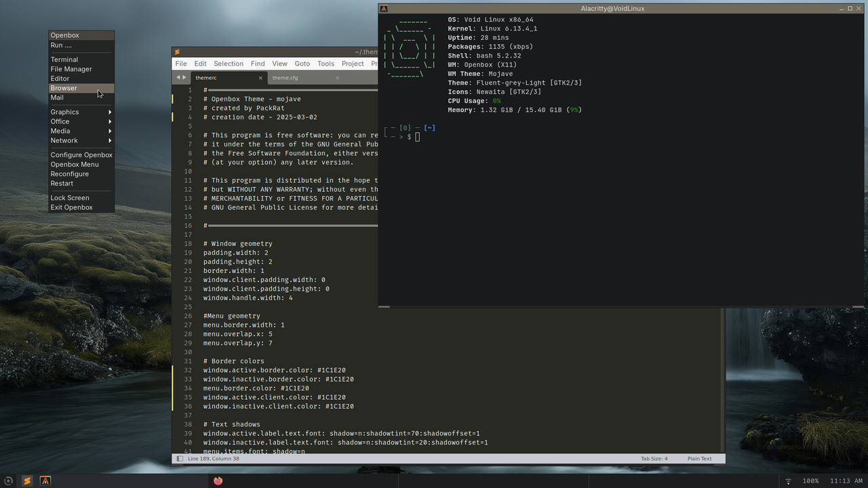Click the Openbox menu header
The width and height of the screenshot is (868, 488).
click(81, 35)
